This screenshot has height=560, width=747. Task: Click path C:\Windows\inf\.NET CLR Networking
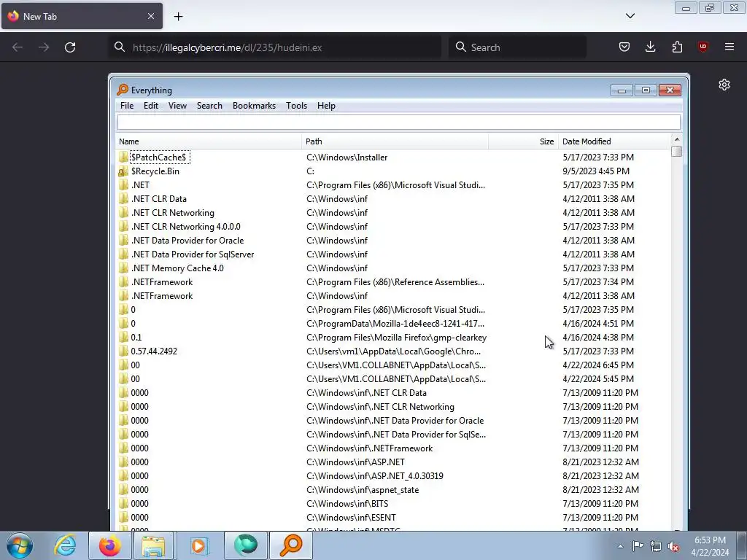click(380, 407)
